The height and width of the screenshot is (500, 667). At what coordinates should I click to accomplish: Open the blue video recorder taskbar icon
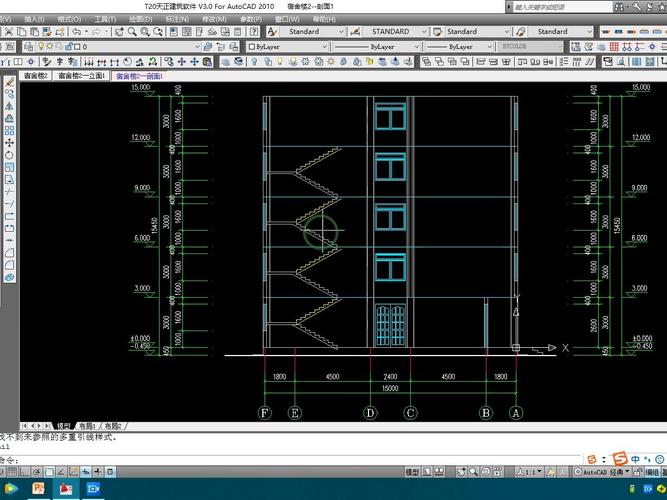(x=93, y=489)
